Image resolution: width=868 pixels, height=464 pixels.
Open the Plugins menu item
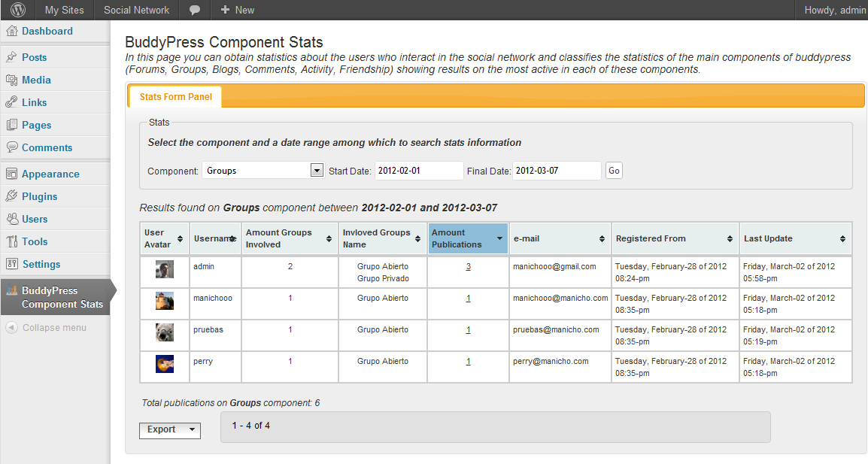[x=39, y=196]
